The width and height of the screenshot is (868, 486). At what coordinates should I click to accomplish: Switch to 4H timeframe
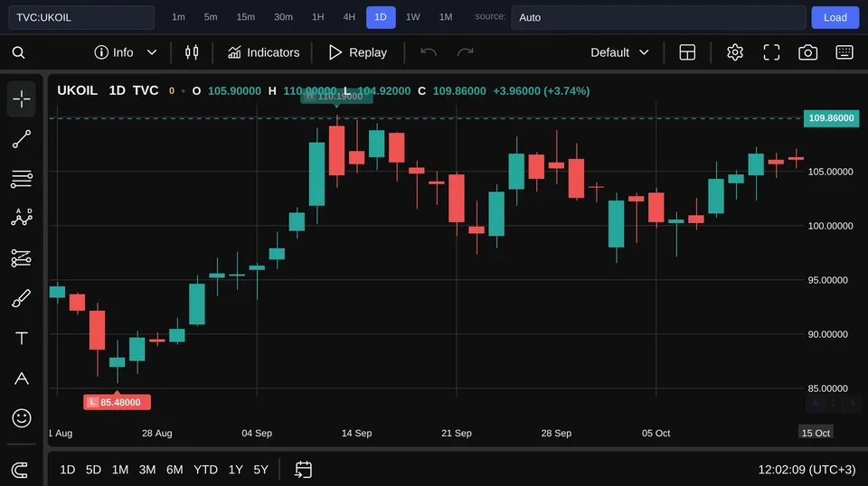point(349,17)
